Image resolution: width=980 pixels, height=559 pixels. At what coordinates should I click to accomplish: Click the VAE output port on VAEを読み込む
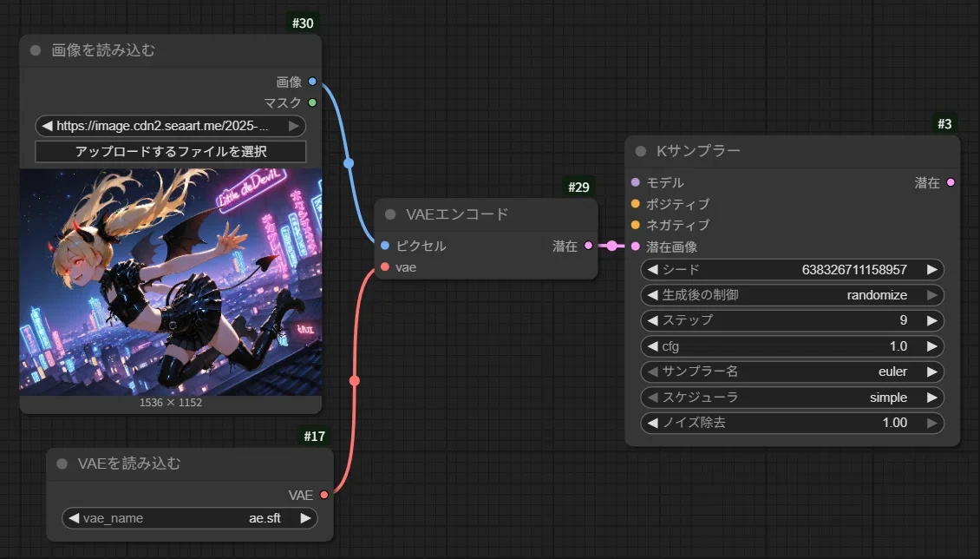(x=324, y=495)
